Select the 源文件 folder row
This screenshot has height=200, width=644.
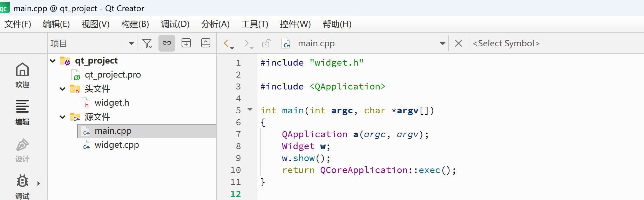point(97,117)
